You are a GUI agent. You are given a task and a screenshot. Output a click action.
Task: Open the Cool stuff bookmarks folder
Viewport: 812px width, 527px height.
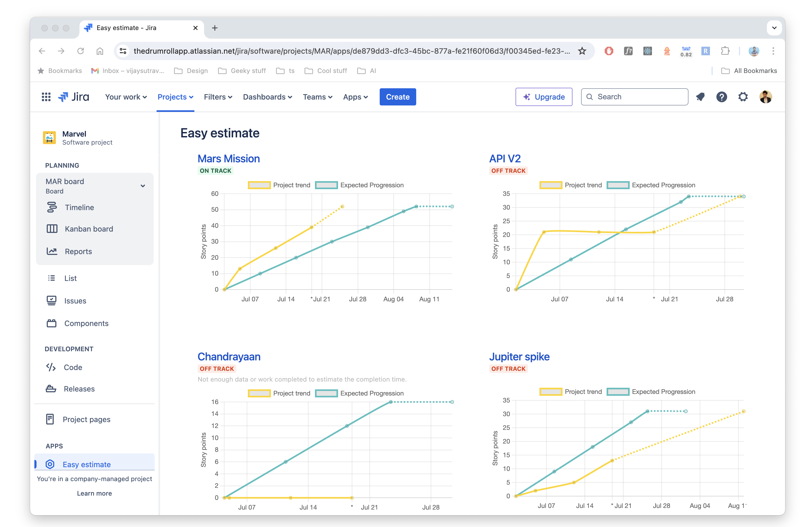326,71
